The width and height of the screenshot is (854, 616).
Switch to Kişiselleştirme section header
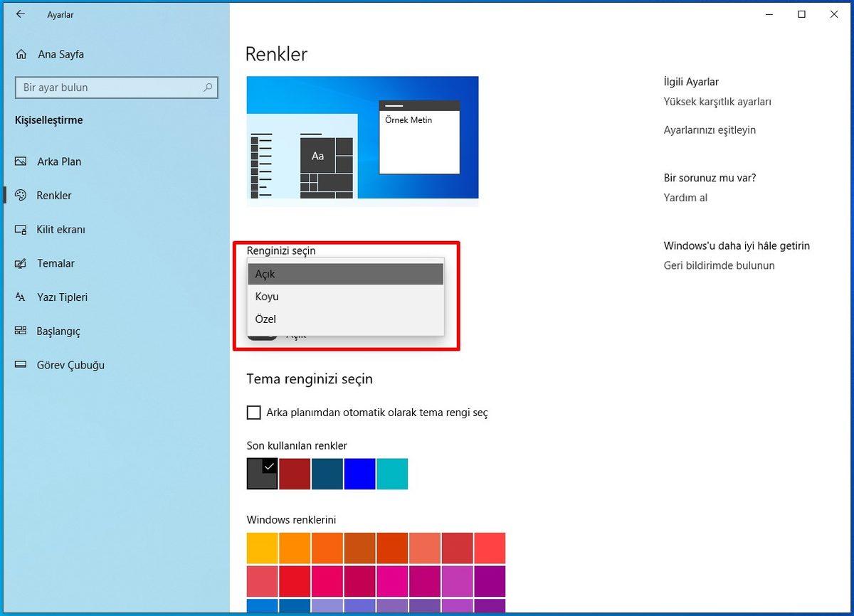click(48, 120)
